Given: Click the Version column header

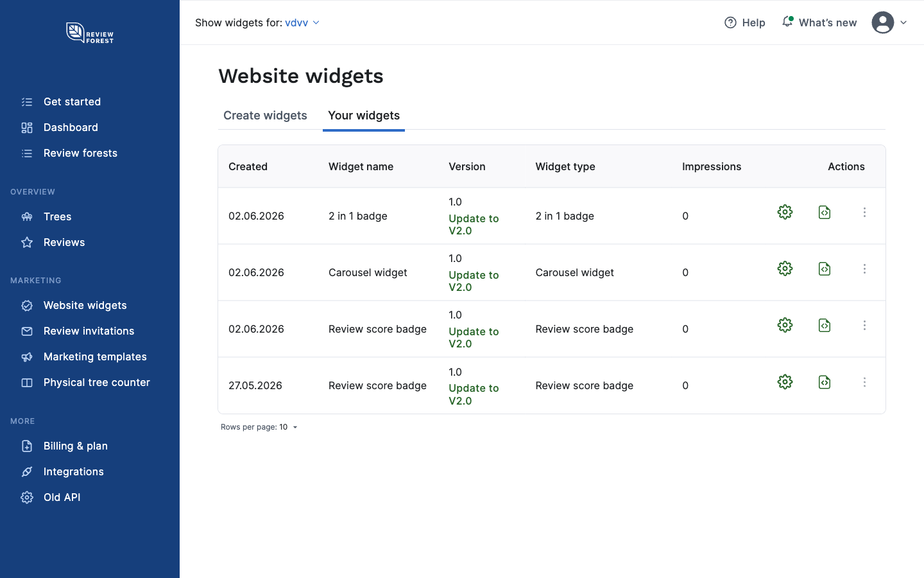Looking at the screenshot, I should [467, 166].
